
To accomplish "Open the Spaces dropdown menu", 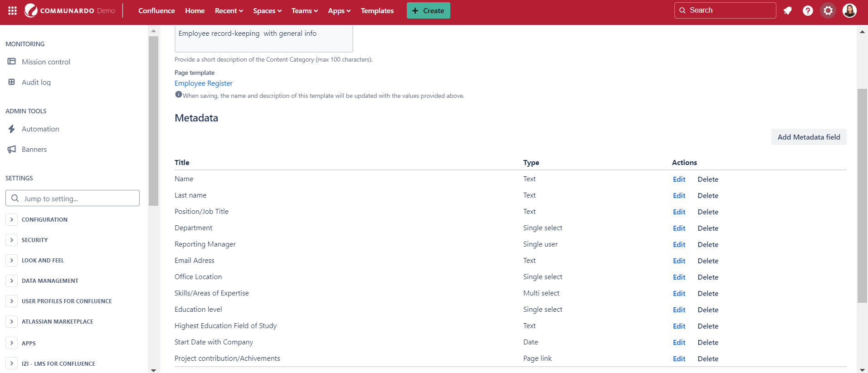I will tap(267, 10).
